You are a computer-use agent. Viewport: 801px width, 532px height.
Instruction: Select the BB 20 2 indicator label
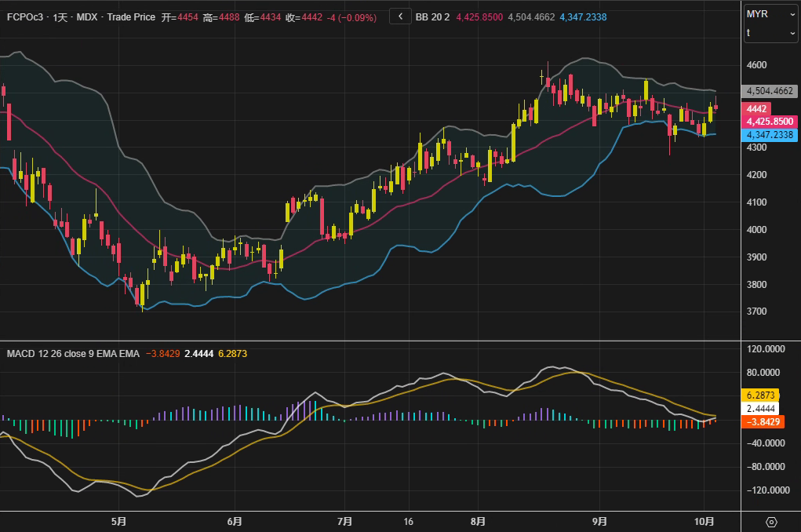[x=432, y=16]
